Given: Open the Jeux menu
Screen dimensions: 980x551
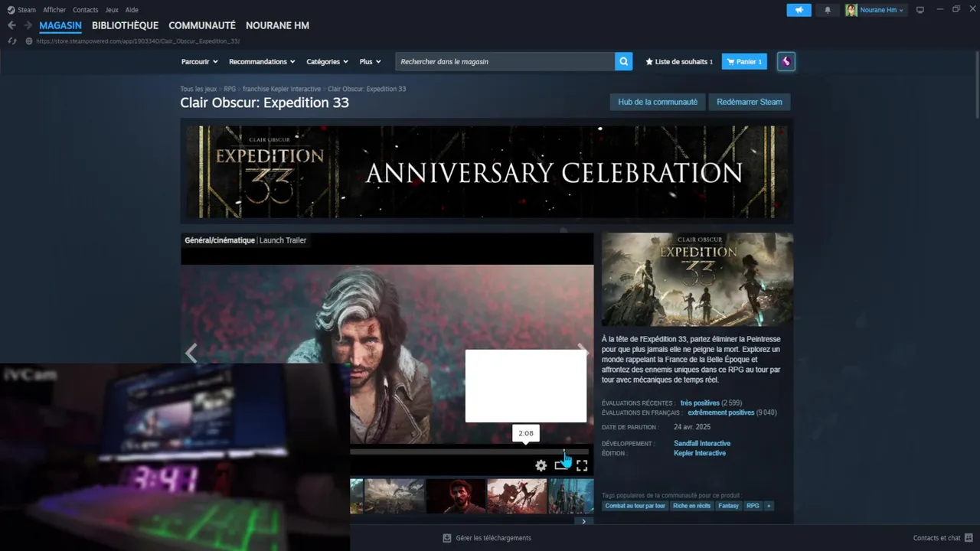Looking at the screenshot, I should [112, 10].
